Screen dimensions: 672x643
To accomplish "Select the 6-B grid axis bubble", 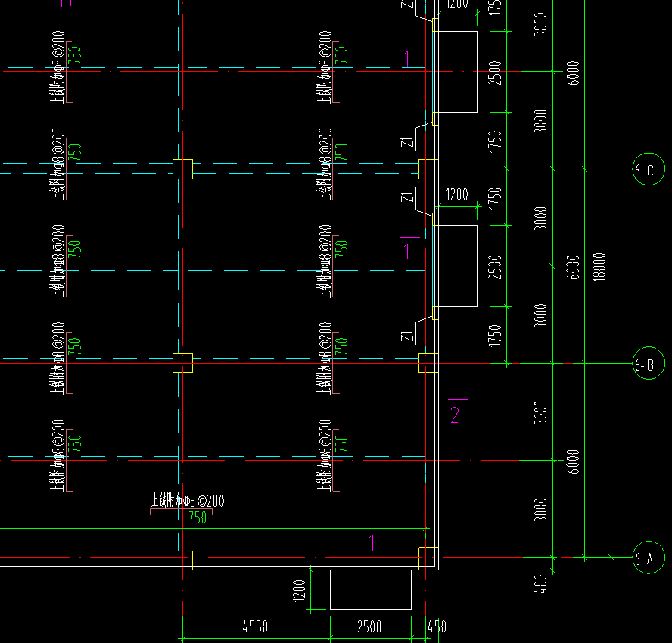I will 649,364.
